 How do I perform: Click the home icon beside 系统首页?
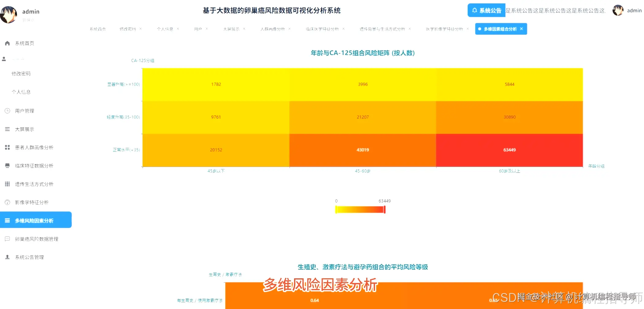(x=7, y=43)
